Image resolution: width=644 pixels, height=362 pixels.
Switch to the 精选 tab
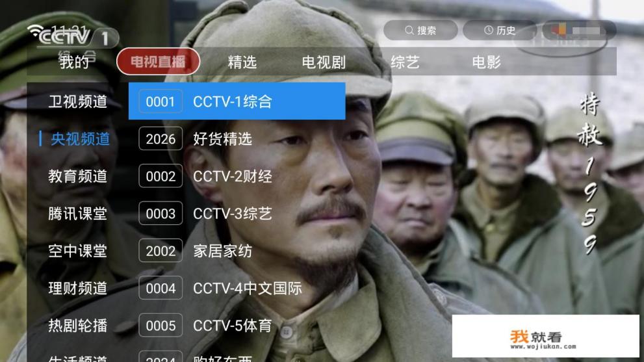pos(242,62)
